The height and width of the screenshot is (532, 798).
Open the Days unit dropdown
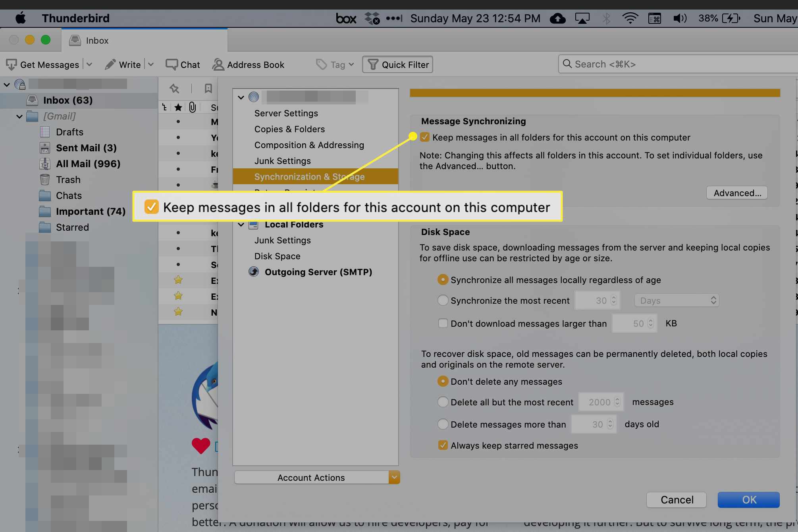pos(677,301)
